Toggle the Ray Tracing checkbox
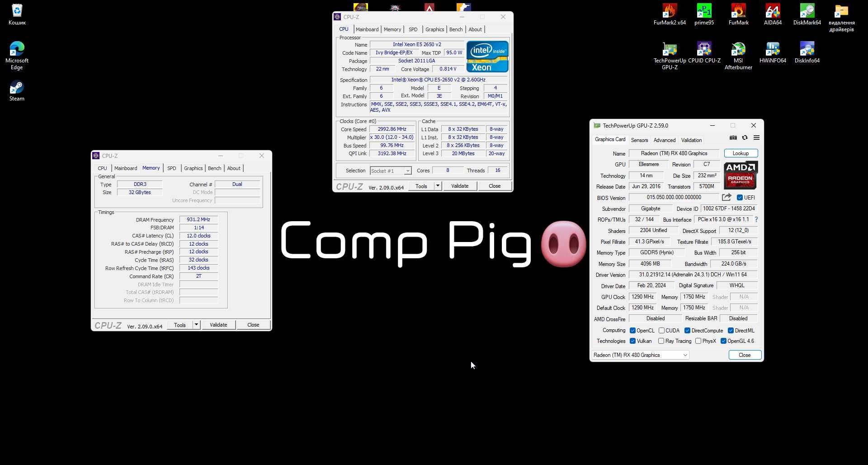 coord(661,341)
